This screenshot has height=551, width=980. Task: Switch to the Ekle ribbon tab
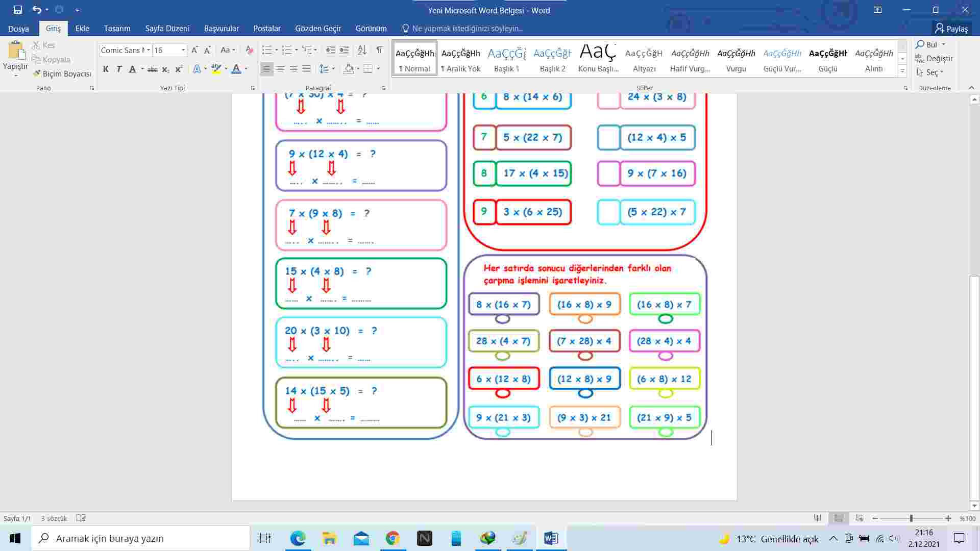82,29
